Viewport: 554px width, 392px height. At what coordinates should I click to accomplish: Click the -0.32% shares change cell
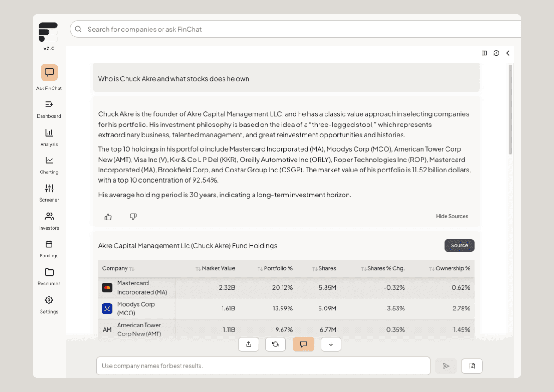(x=394, y=288)
